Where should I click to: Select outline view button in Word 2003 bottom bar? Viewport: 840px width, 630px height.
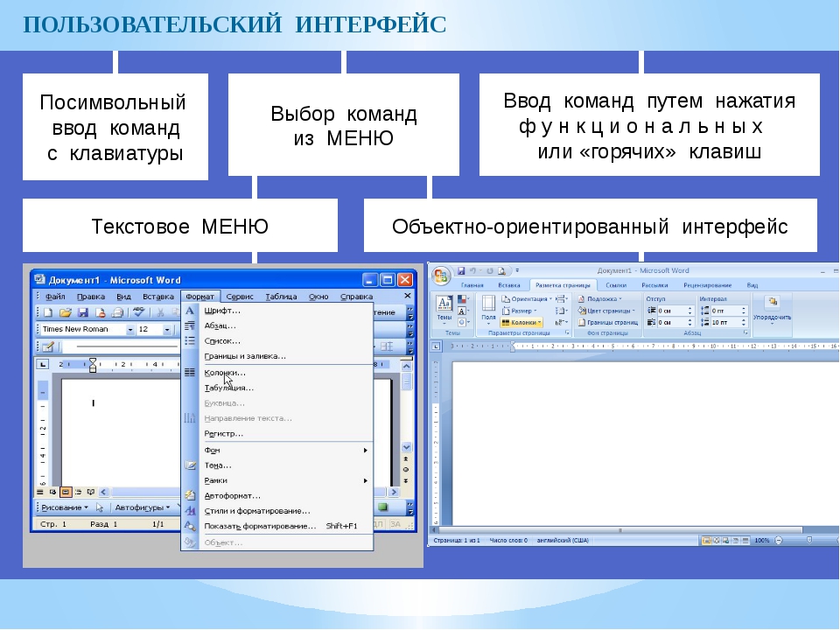tap(78, 492)
